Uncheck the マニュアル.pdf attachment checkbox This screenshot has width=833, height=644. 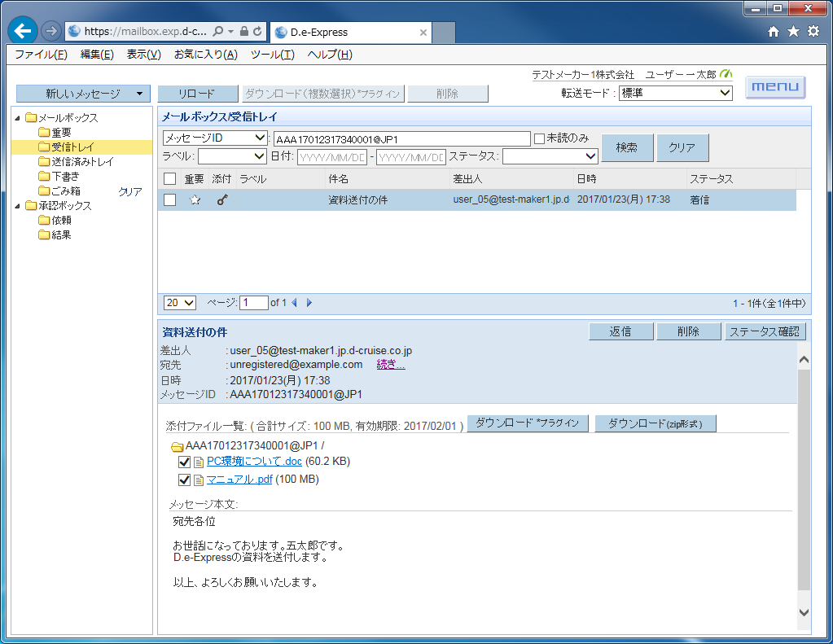click(x=184, y=480)
